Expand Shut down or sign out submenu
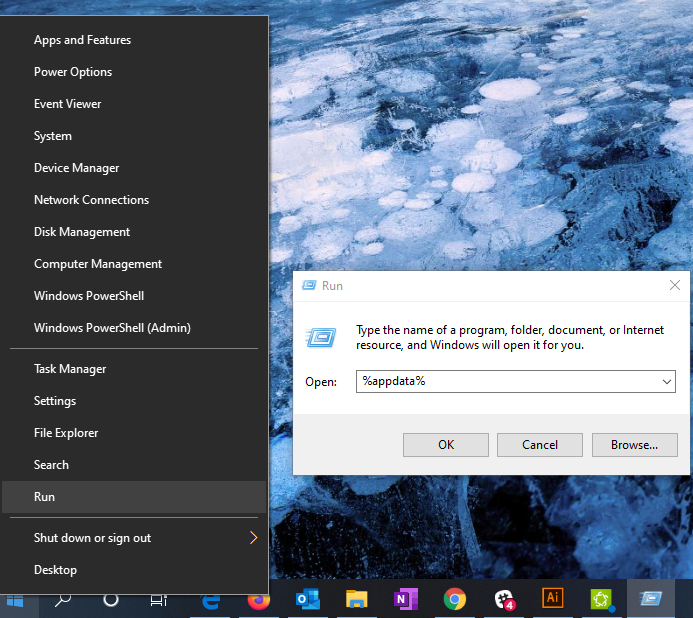Viewport: 693px width, 618px height. coord(134,538)
